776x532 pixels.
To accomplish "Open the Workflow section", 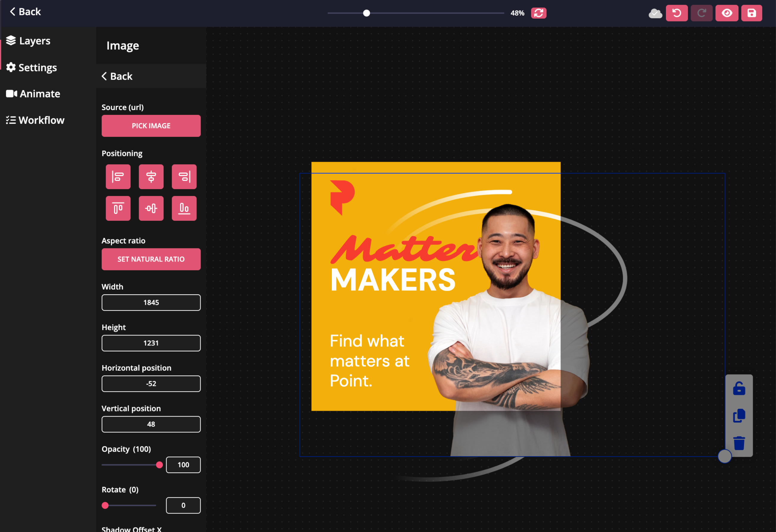I will point(35,120).
